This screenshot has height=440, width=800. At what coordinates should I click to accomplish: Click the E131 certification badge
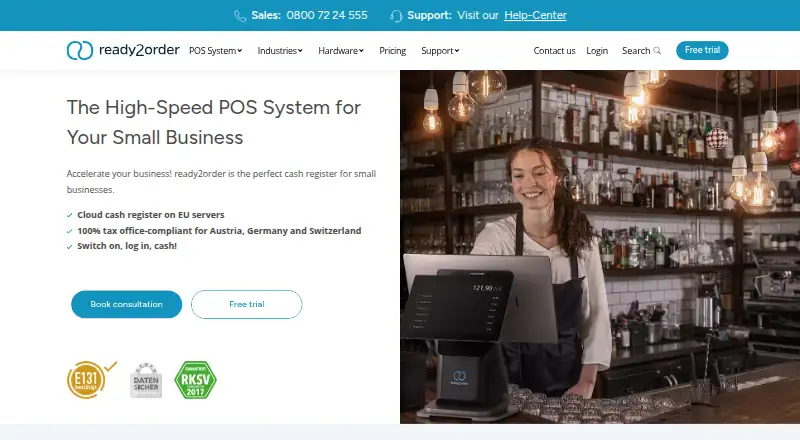(91, 379)
